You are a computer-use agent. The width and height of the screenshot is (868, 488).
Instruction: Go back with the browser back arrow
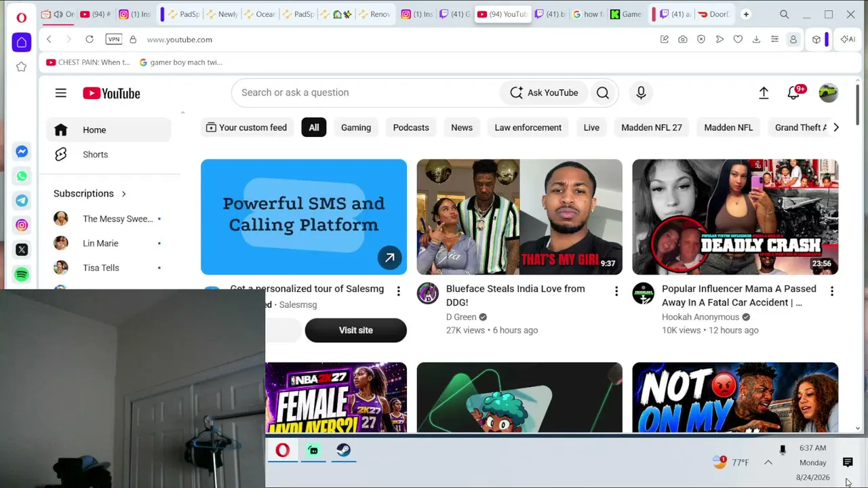tap(49, 39)
